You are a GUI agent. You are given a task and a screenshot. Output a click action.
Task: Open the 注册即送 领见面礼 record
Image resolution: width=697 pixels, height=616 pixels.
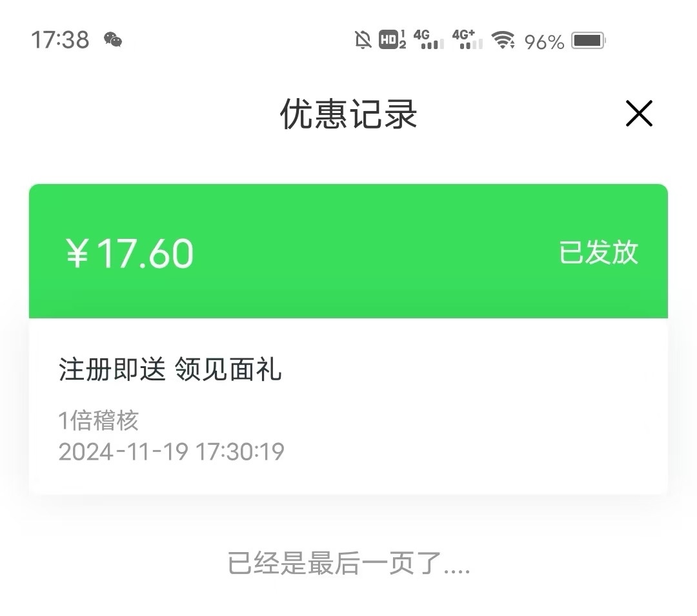tap(170, 371)
